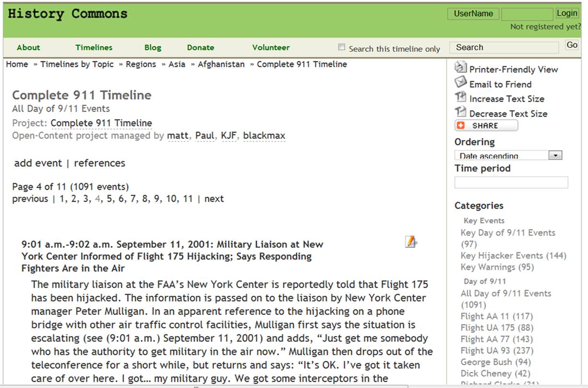
Task: Open the Donate menu item
Action: [200, 48]
